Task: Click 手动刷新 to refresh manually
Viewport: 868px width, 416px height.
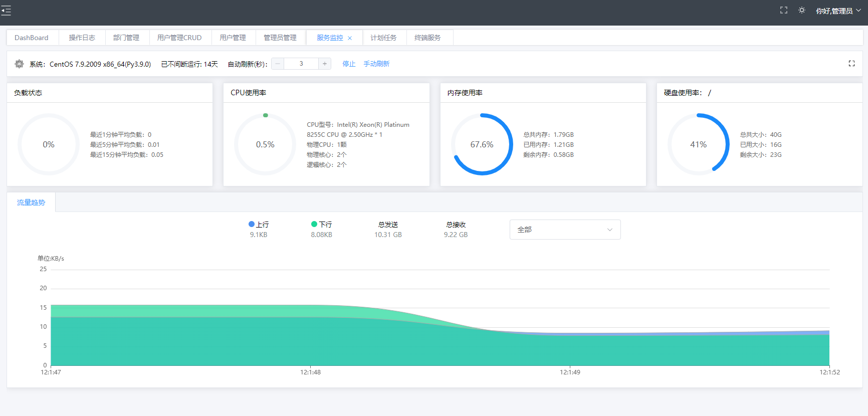Action: click(376, 64)
